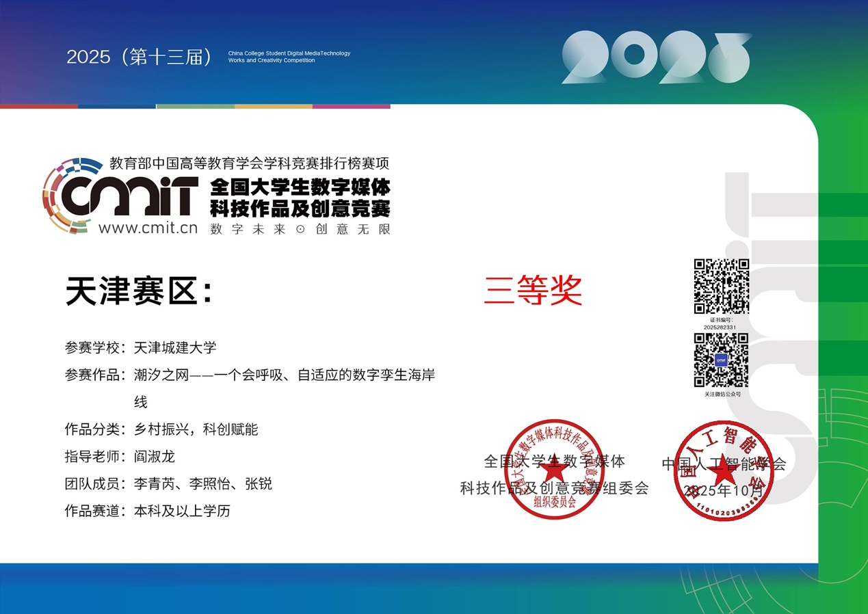The height and width of the screenshot is (614, 868).
Task: Click the circle dot symbol in the slogan
Action: (x=300, y=230)
